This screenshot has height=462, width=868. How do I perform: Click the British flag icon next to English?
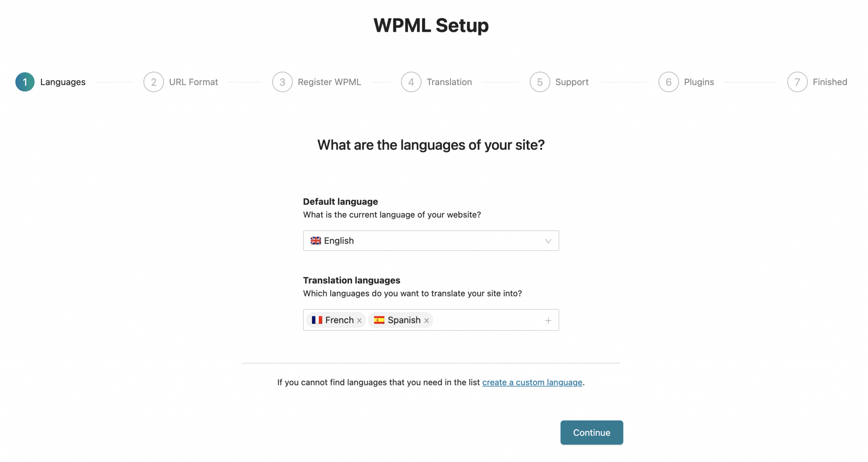pos(316,241)
